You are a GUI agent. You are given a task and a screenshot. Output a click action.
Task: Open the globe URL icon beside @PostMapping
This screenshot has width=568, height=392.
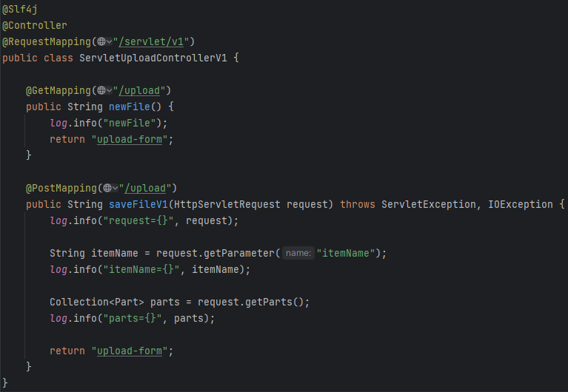click(x=107, y=188)
